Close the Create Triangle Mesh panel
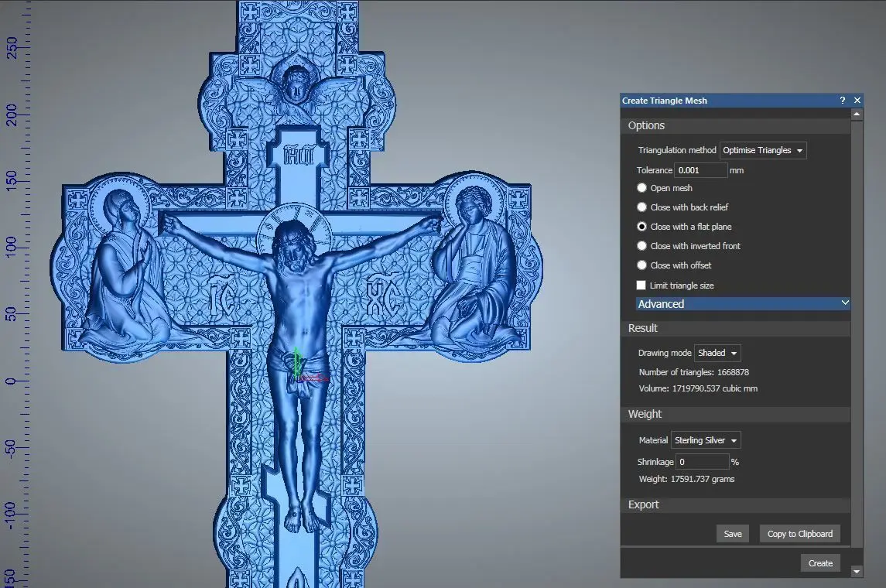886x588 pixels. point(857,100)
